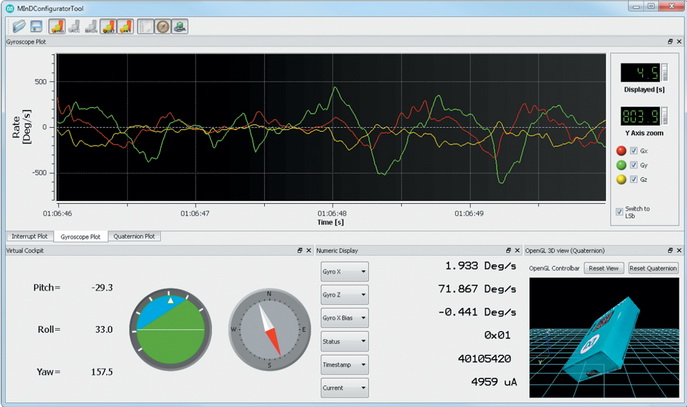Click the greyed accelerometer plot toolbar icon
Viewport: 687px width, 407px height.
coord(74,26)
